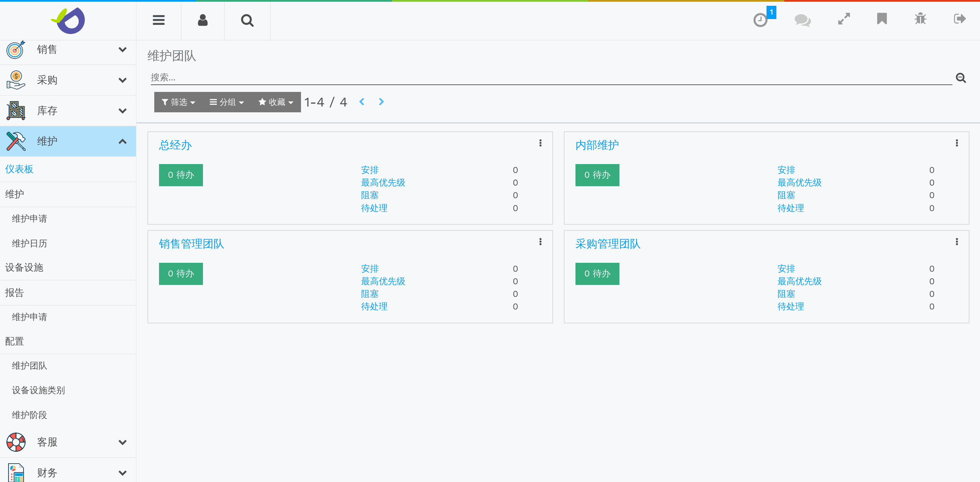This screenshot has height=482, width=980.
Task: Click the bookmark icon in top bar
Action: (882, 19)
